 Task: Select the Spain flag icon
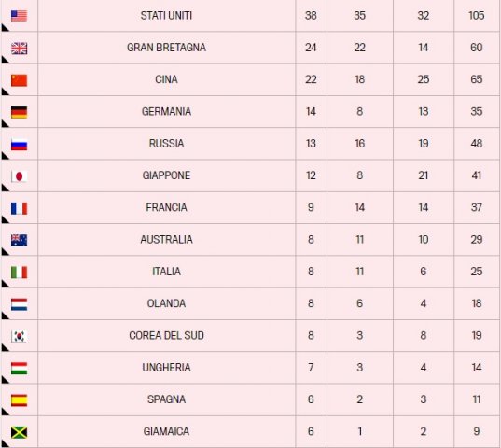click(19, 400)
